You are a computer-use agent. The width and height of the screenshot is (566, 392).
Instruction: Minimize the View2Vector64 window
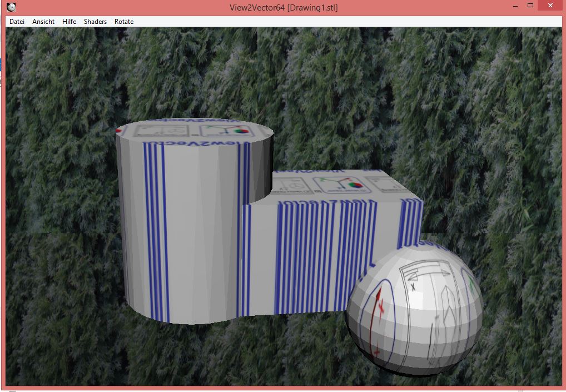tap(515, 6)
